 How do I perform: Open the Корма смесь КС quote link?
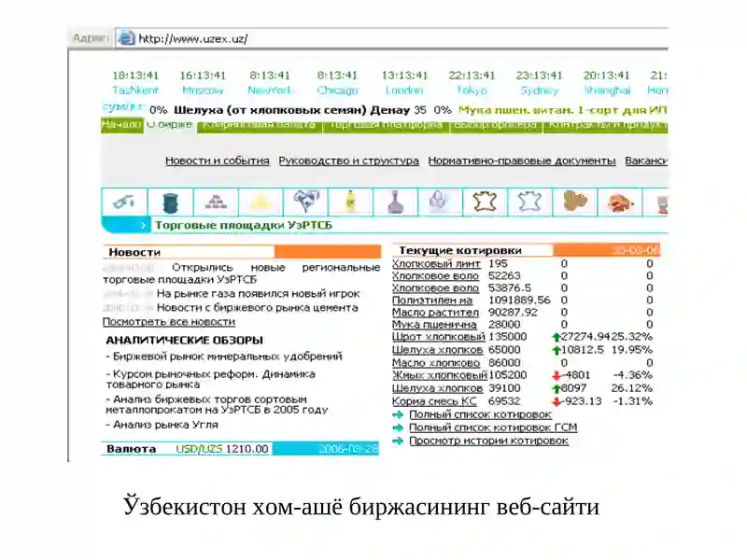(x=434, y=401)
